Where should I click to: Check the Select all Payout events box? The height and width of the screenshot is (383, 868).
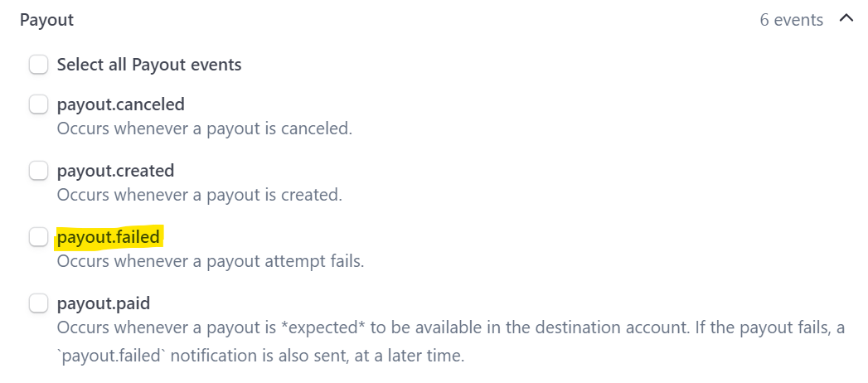point(38,65)
